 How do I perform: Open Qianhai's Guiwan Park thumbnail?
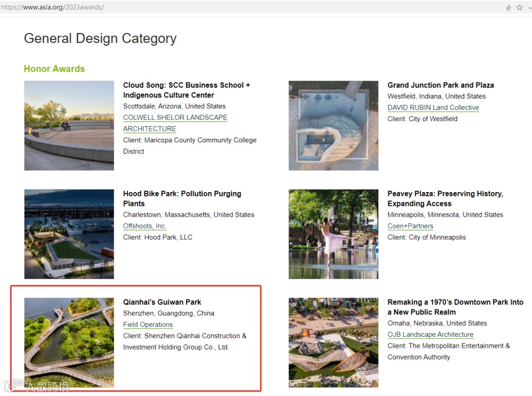(69, 343)
